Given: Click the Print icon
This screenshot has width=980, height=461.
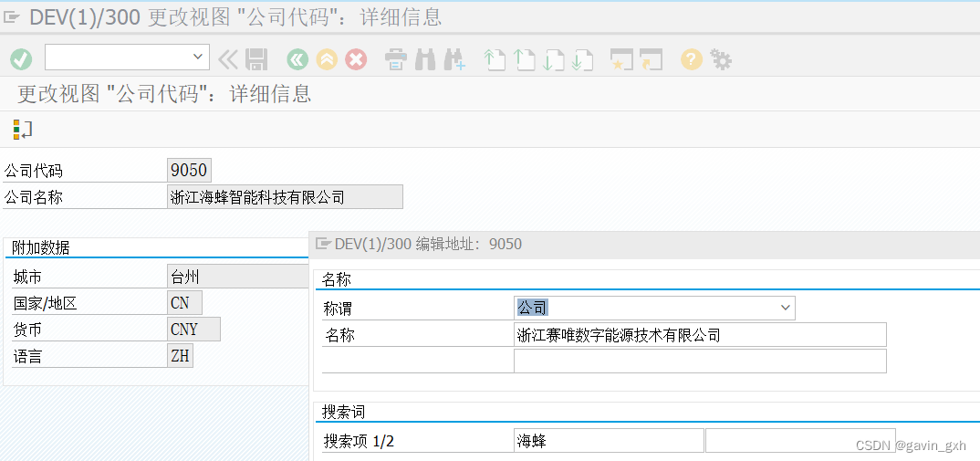Looking at the screenshot, I should pos(396,60).
